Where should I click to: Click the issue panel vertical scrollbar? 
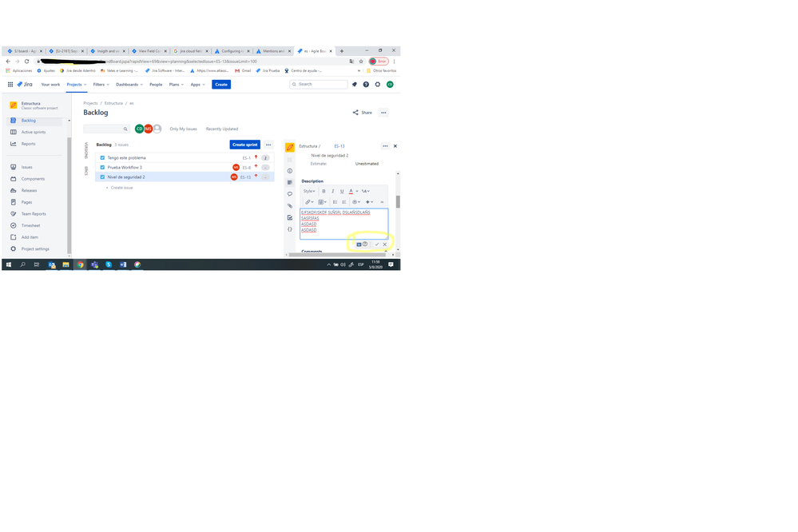point(398,201)
